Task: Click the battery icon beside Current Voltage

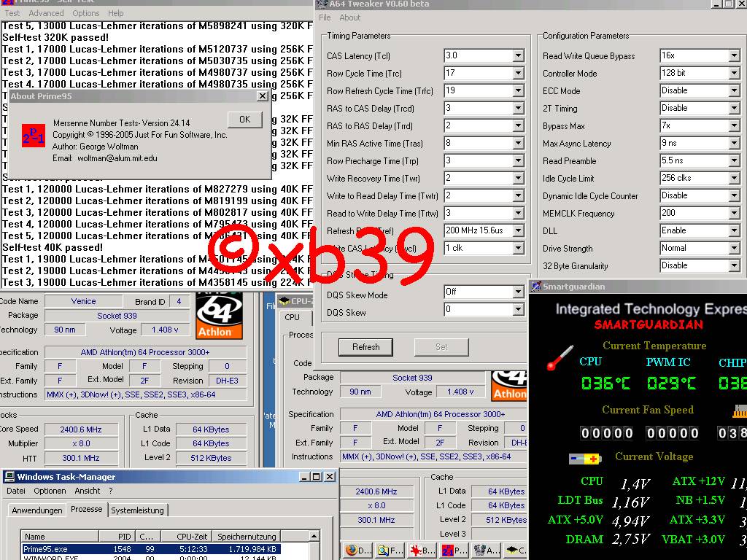Action: pyautogui.click(x=585, y=459)
